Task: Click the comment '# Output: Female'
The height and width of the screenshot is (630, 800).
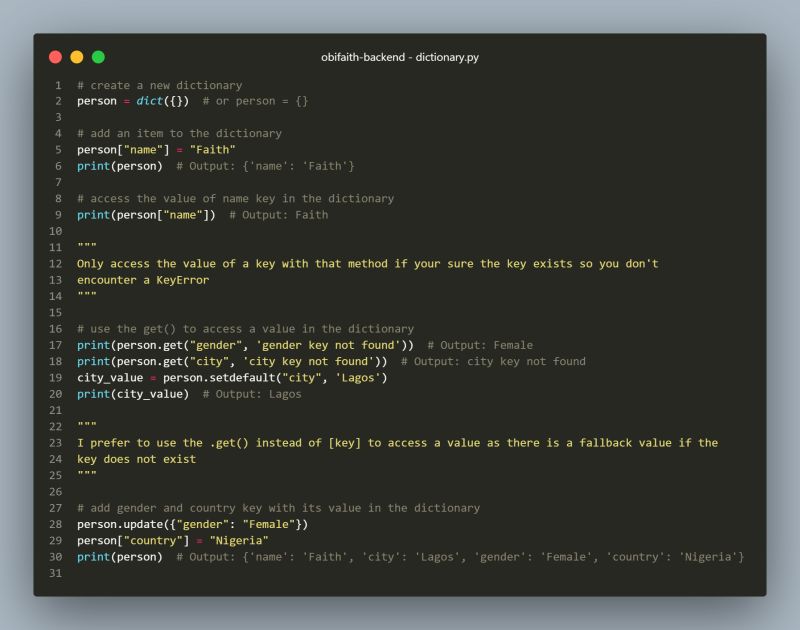Action: click(x=480, y=345)
